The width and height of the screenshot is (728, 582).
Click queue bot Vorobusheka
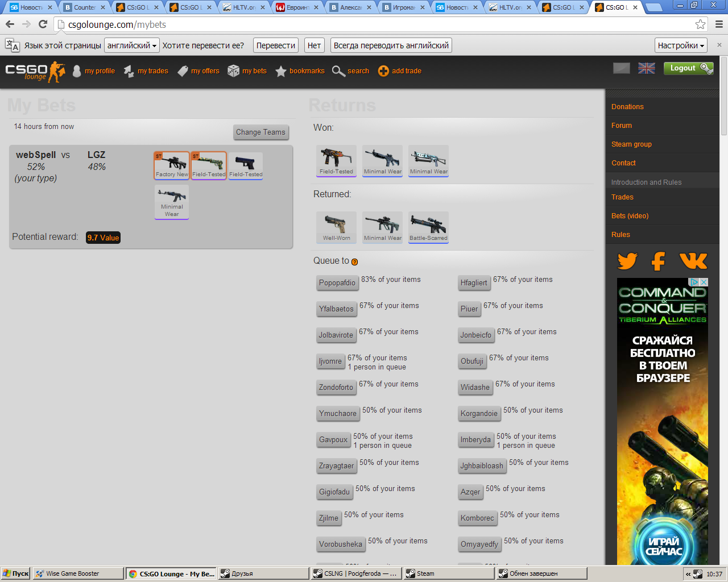click(341, 544)
